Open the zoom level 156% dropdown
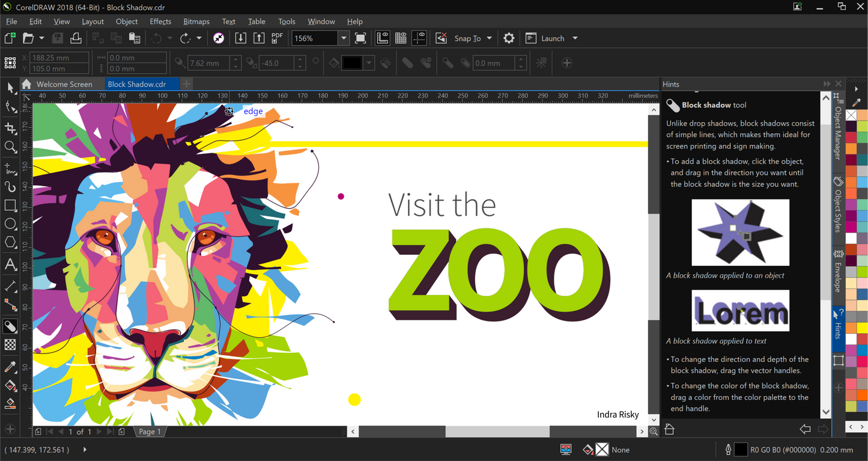This screenshot has height=461, width=868. (344, 38)
